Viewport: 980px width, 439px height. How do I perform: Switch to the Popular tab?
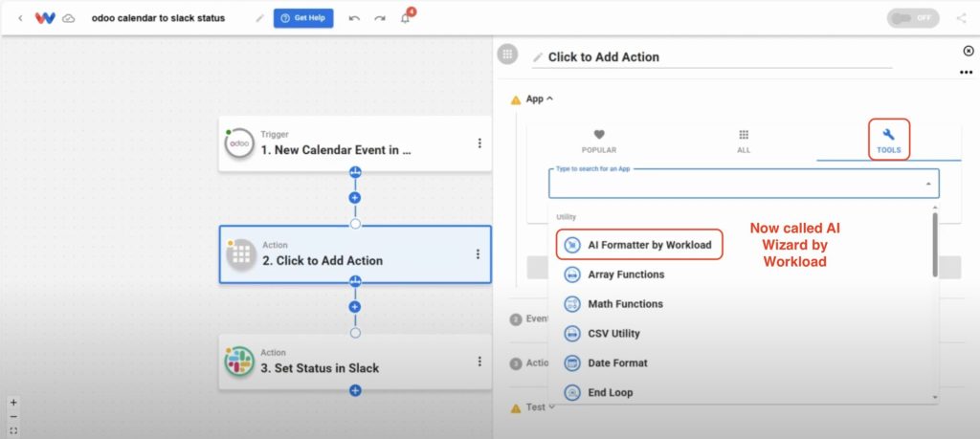click(x=599, y=142)
